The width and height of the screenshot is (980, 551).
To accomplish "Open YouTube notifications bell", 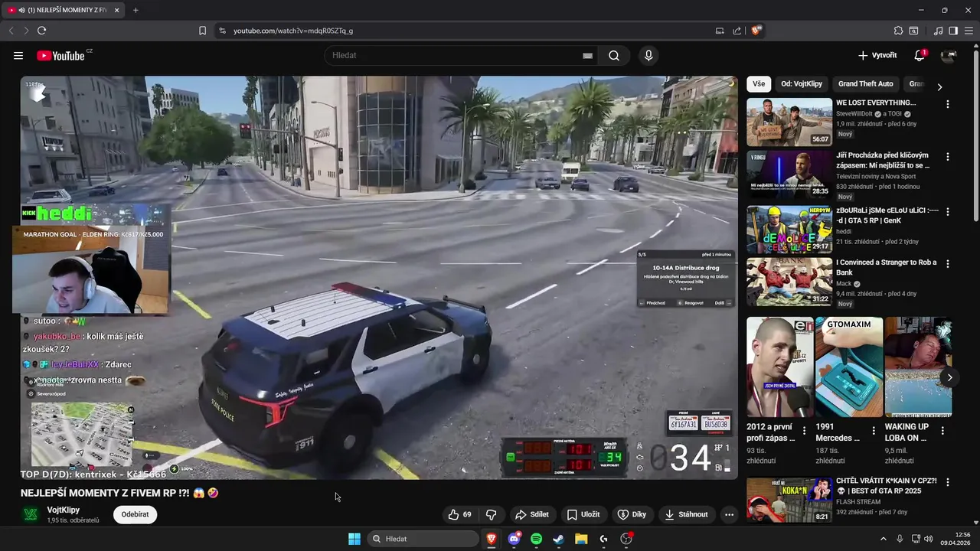I will pos(920,55).
